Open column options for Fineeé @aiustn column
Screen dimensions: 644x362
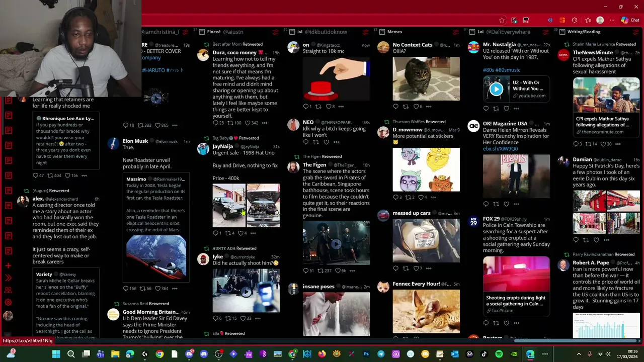pos(275,32)
